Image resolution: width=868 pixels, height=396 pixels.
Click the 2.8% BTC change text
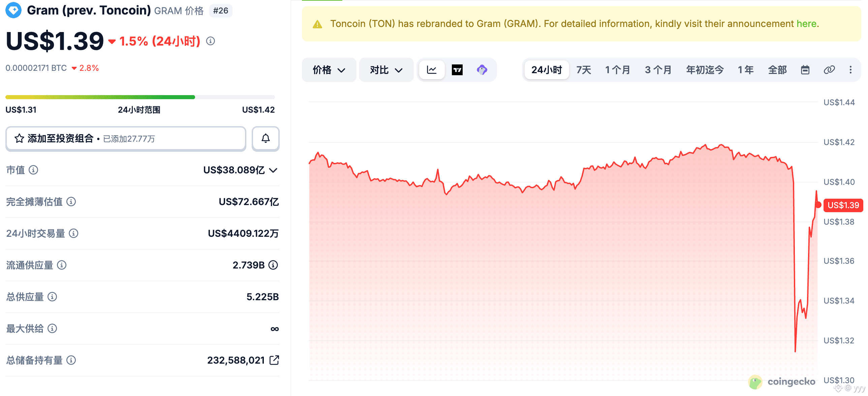point(89,68)
